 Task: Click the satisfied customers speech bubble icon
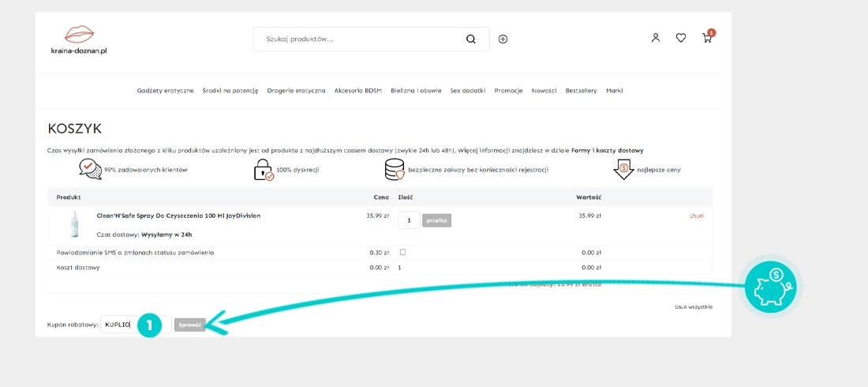tap(90, 169)
